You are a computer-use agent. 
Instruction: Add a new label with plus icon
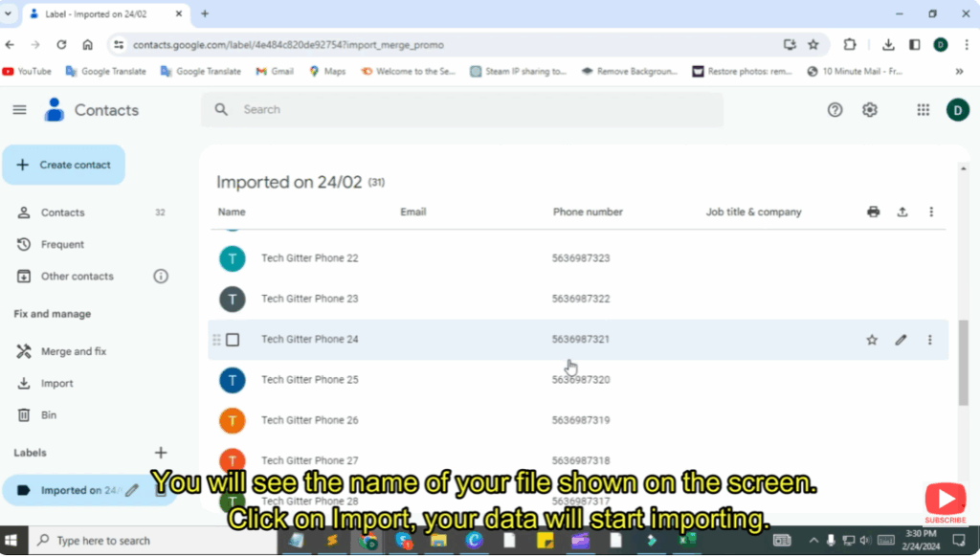point(161,453)
